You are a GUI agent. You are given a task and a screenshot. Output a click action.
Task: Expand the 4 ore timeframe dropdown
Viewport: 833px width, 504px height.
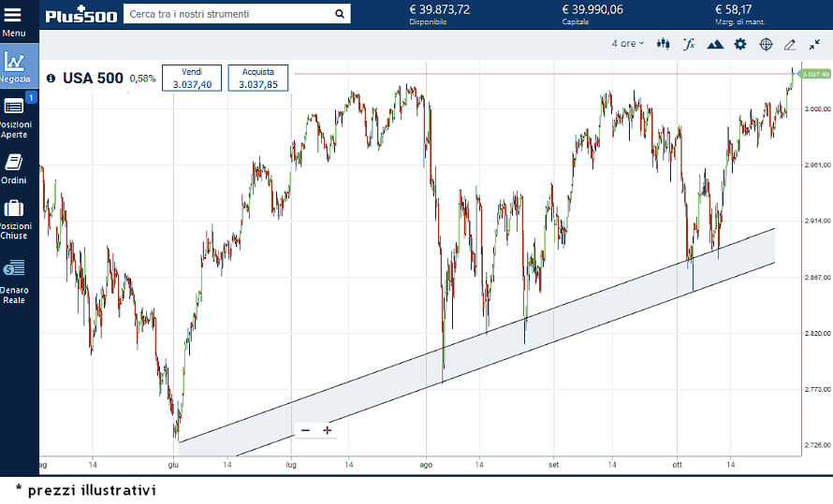627,44
